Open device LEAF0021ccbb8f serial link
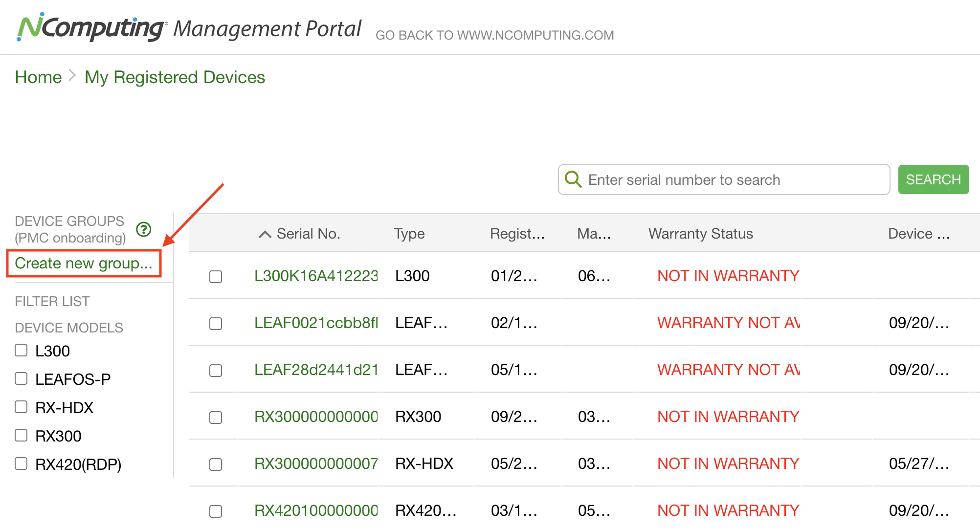 tap(316, 323)
